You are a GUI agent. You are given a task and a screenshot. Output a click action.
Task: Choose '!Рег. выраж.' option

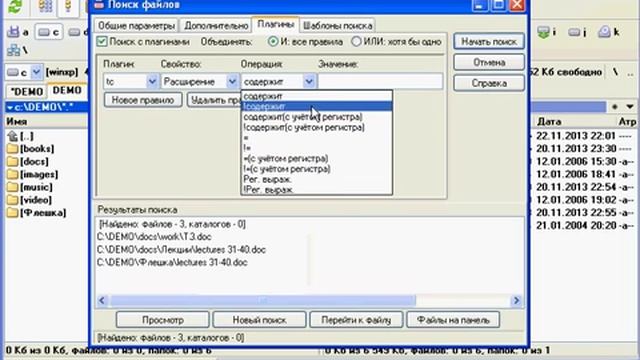pos(317,189)
